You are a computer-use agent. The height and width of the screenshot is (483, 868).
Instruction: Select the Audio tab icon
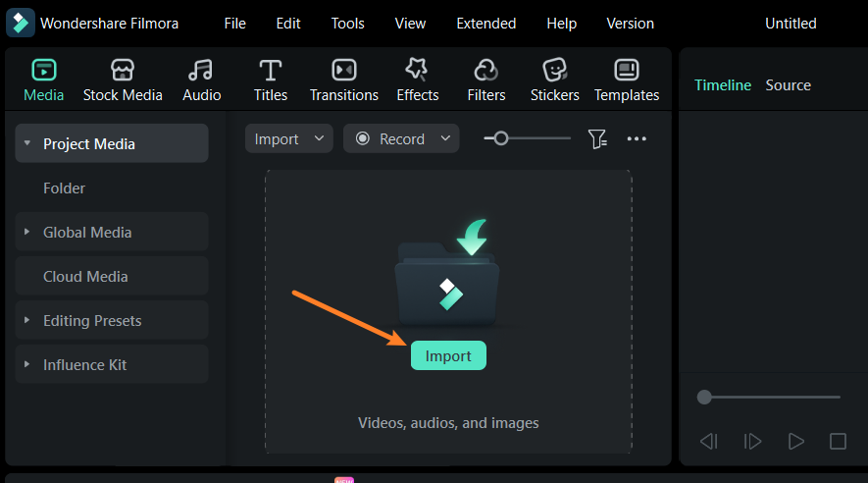[201, 71]
